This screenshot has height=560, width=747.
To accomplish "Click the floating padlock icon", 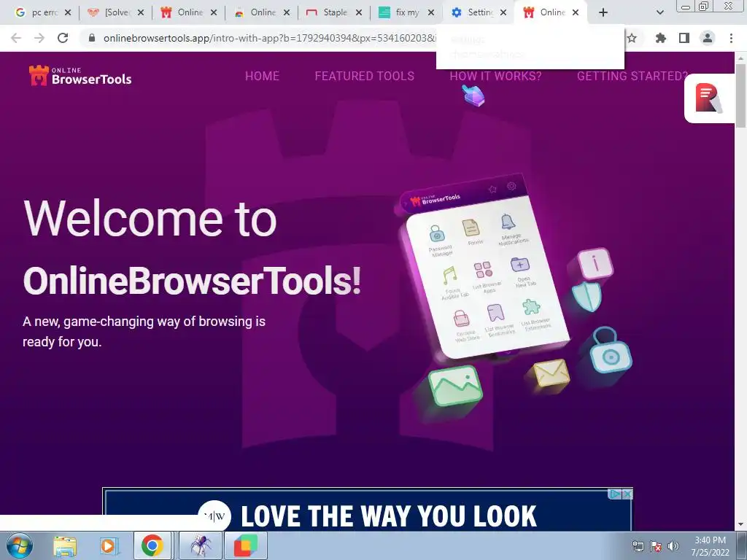I will (610, 350).
